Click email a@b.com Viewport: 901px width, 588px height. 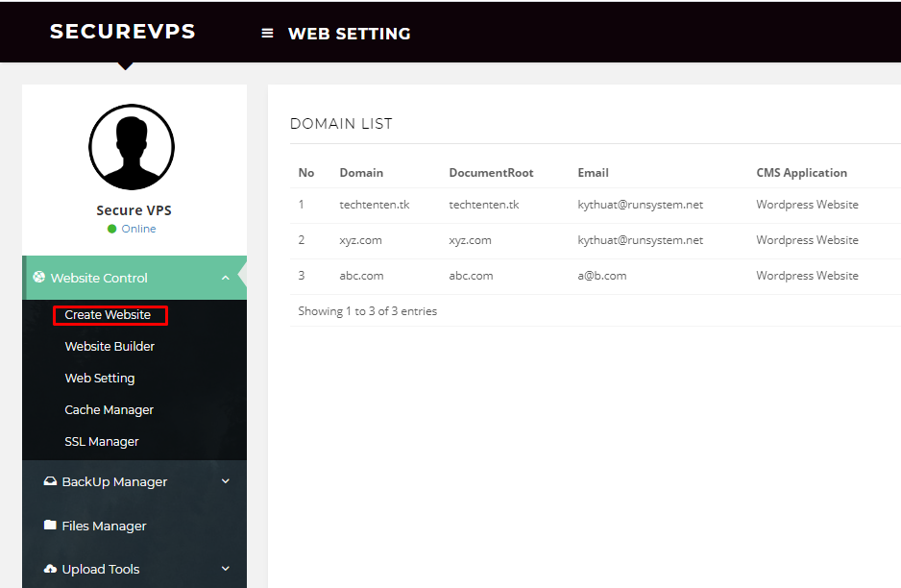pyautogui.click(x=602, y=276)
